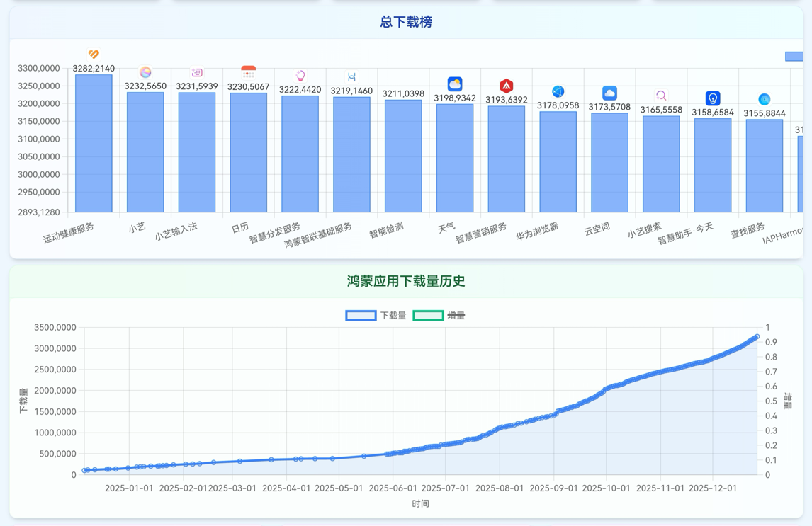Screen dimensions: 812x526
Task: Click the 云空间 blue cloud icon
Action: tap(609, 93)
